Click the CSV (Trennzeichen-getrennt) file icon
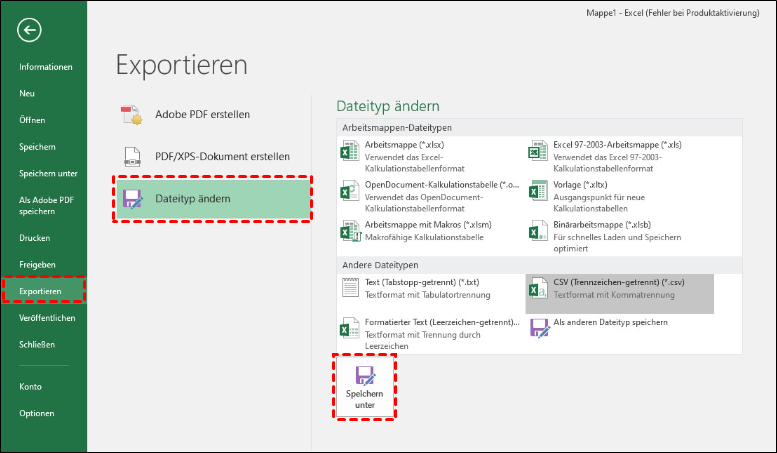The image size is (777, 453). [538, 288]
